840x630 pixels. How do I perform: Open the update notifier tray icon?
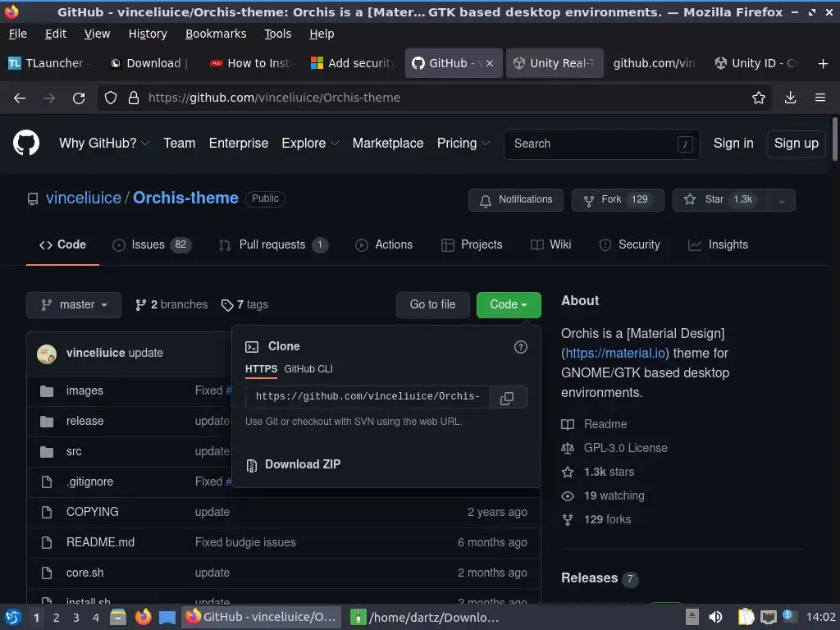pos(789,616)
